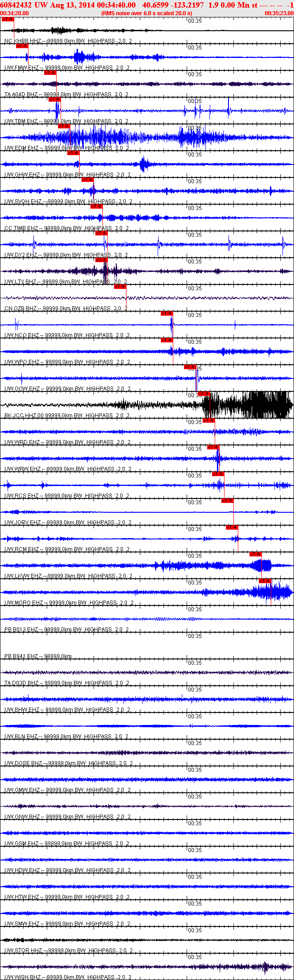The image size is (294, 980).
Task: Select the pick flag on the UW JORV trace
Action: (228, 501)
